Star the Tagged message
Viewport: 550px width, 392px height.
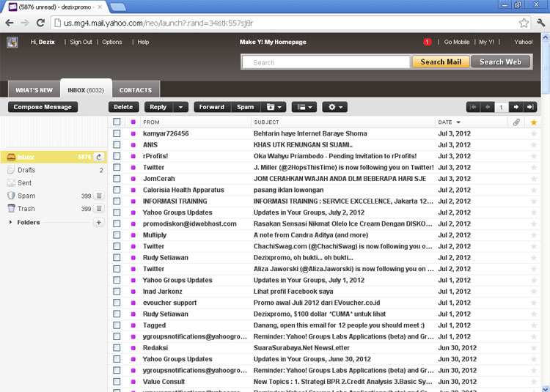coord(534,325)
